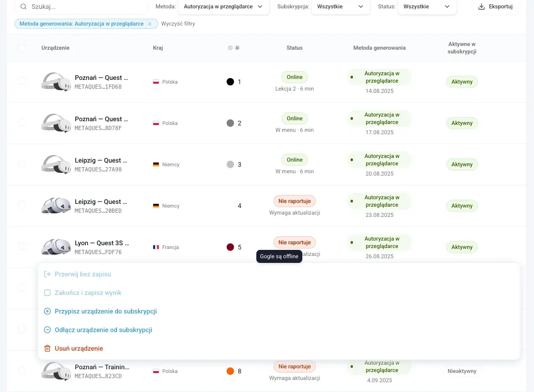This screenshot has height=392, width=534.
Task: Expand the Subskrypcja dropdown
Action: pos(340,7)
